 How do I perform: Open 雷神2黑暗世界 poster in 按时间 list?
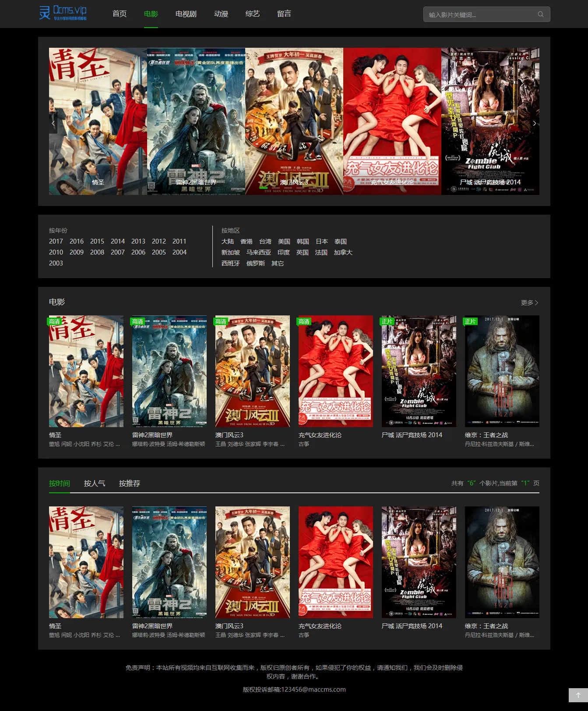[x=169, y=562]
